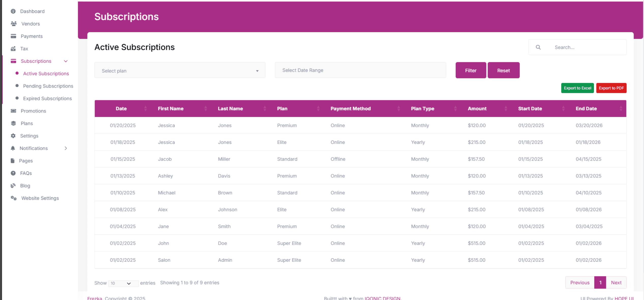Open the Show entries count dropdown

click(123, 283)
